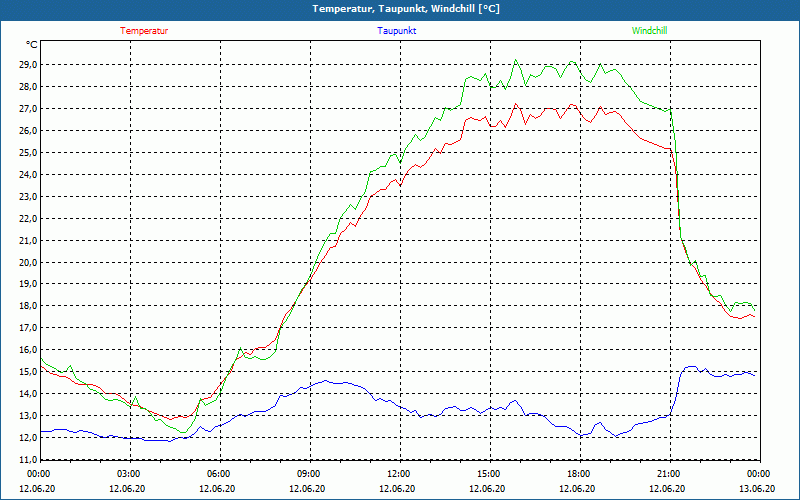Click the 23,0 y-axis value
Image resolution: width=800 pixels, height=500 pixels.
(x=29, y=196)
